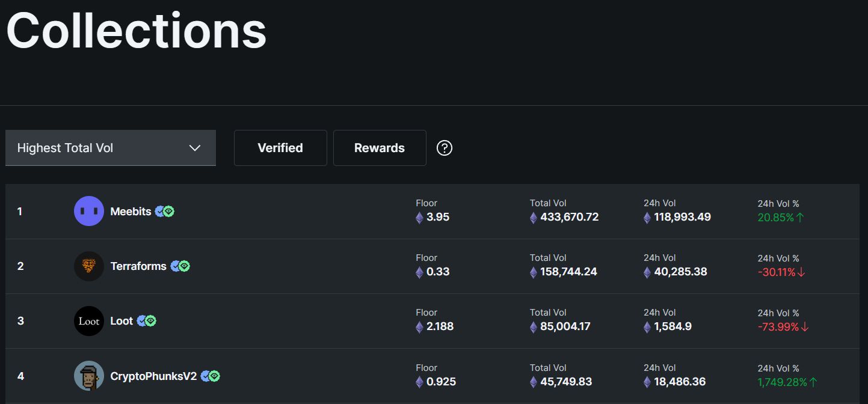Select Terraforms 24h volume 40,285.38
This screenshot has height=404, width=868.
681,272
